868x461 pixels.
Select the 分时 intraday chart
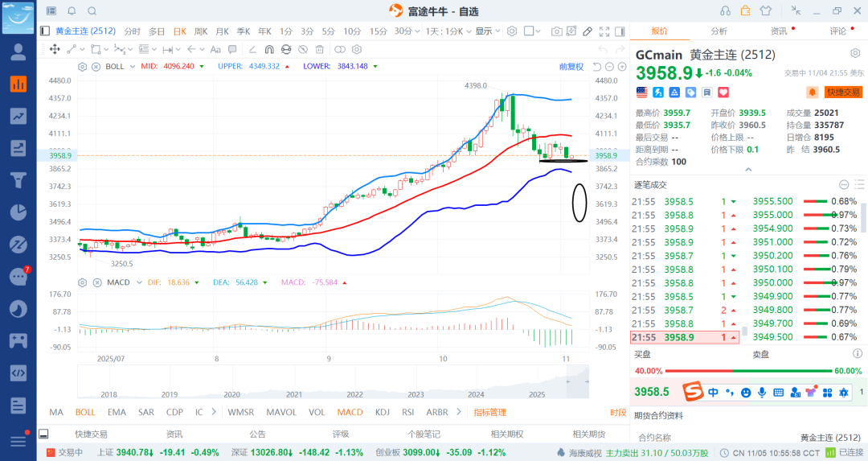click(133, 31)
